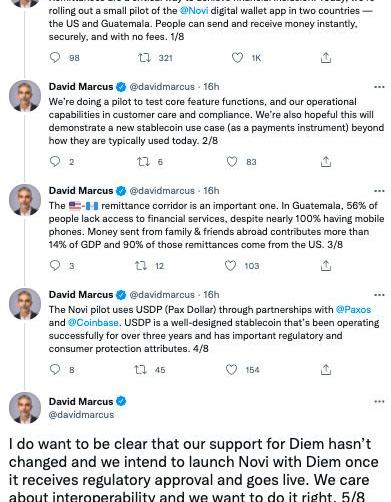The image size is (391, 502).
Task: Open the @Coinbase mention link
Action: pos(93,323)
